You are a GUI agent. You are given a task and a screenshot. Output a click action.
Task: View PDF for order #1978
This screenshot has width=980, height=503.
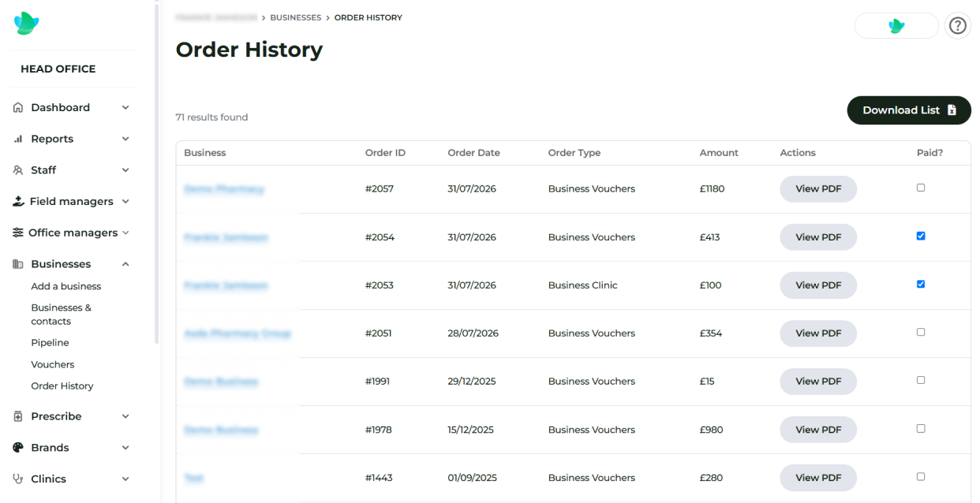click(818, 430)
